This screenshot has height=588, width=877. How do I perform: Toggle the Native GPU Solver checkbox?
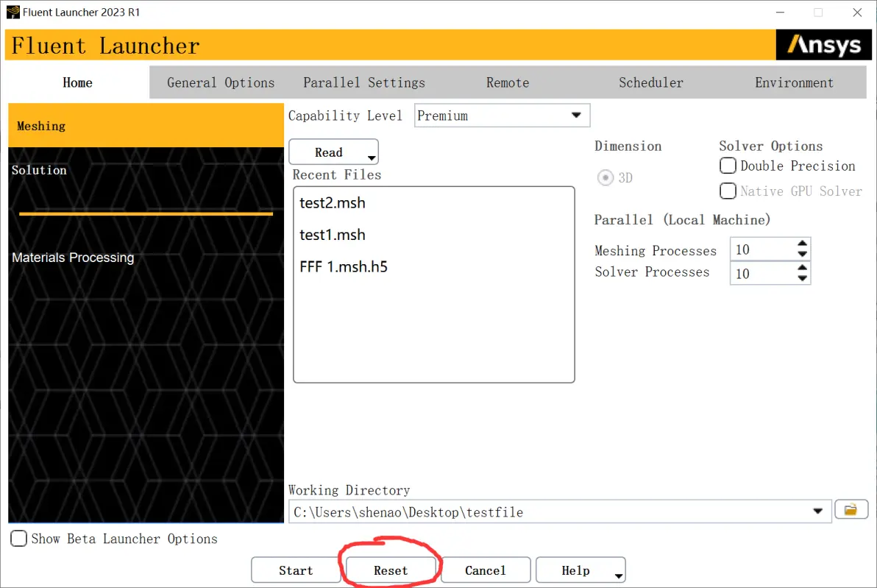coord(728,191)
